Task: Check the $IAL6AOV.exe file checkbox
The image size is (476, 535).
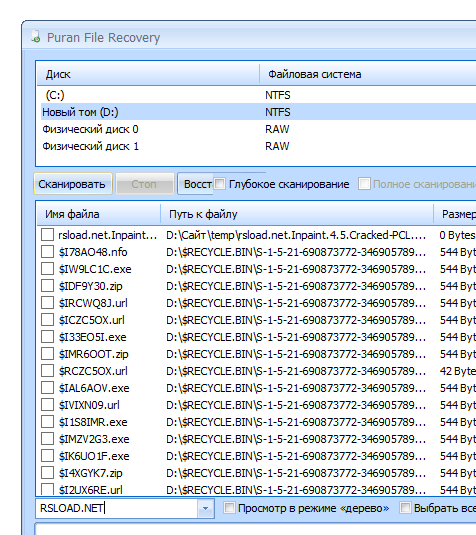Action: coord(47,388)
